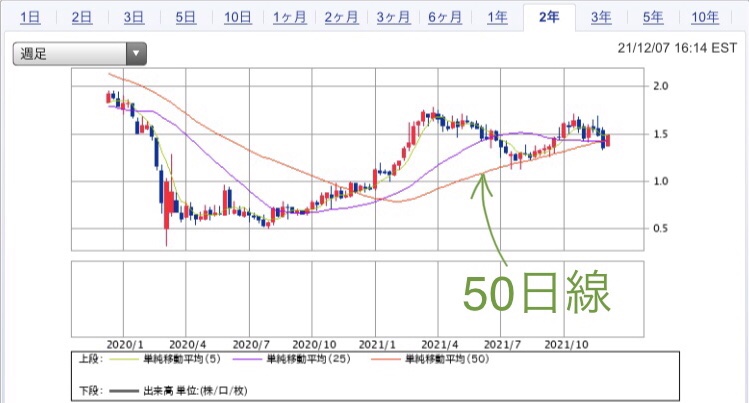
Task: Choose the 5日 range tab
Action: coord(185,18)
